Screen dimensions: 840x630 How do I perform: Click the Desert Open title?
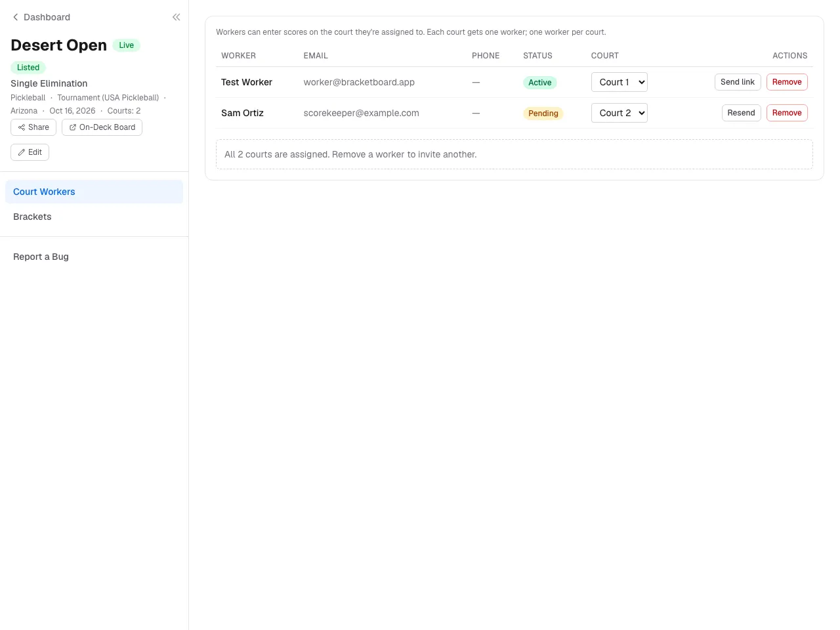click(58, 45)
